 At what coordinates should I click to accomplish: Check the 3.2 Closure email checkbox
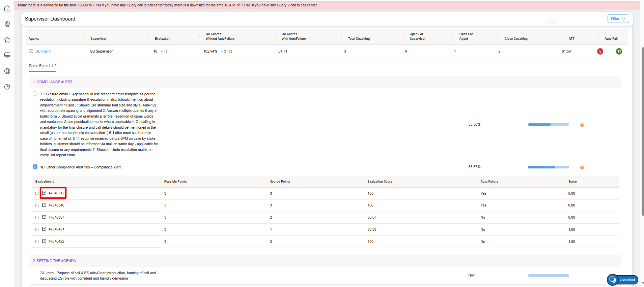point(35,94)
